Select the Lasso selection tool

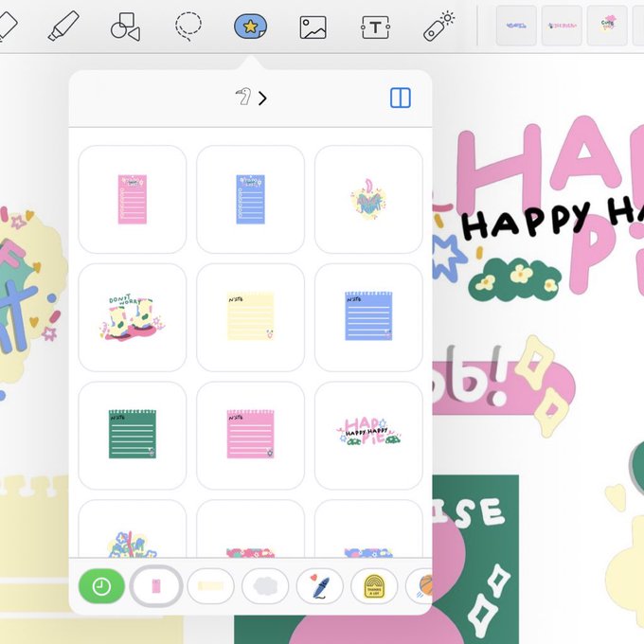coord(188,27)
